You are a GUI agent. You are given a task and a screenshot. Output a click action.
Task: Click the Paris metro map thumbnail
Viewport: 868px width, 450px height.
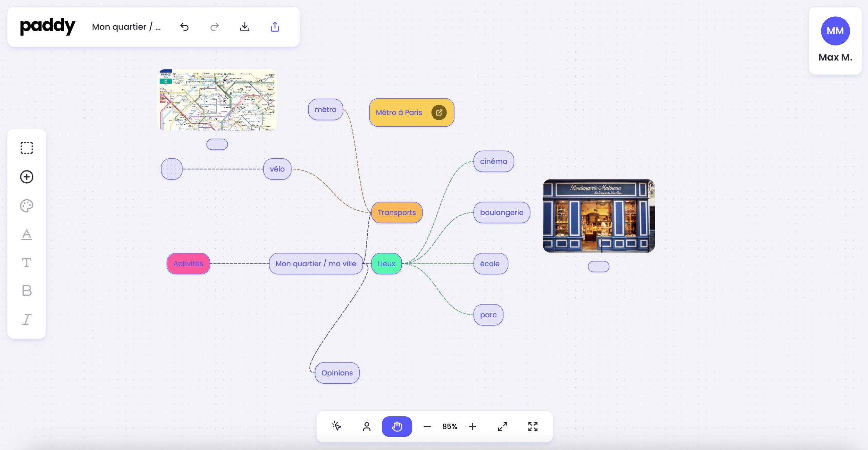point(217,100)
